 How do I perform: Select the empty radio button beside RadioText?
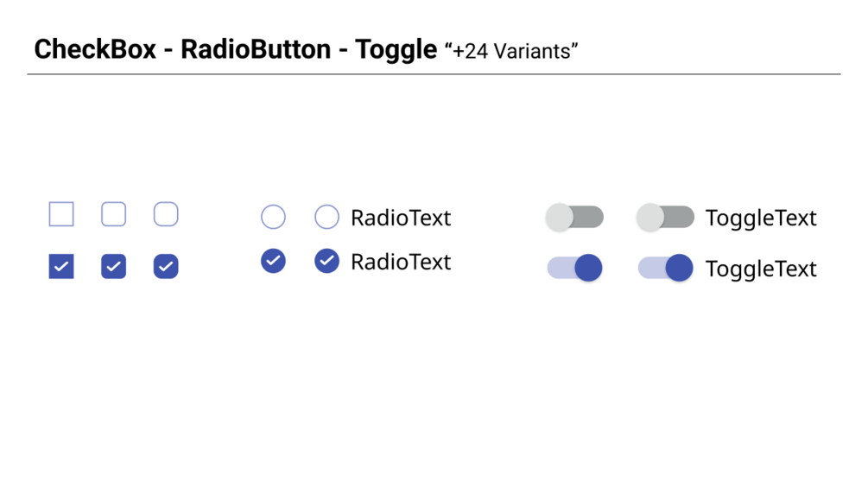[x=326, y=217]
